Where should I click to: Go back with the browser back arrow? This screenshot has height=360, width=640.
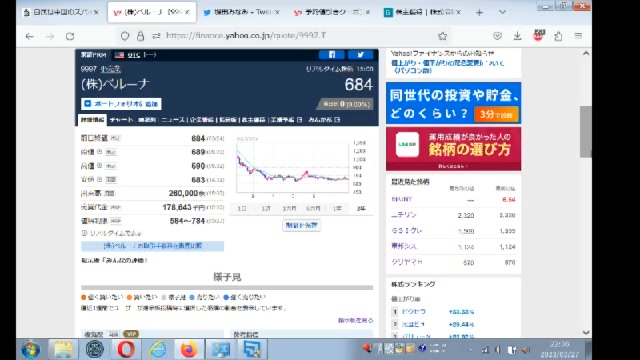[29, 36]
